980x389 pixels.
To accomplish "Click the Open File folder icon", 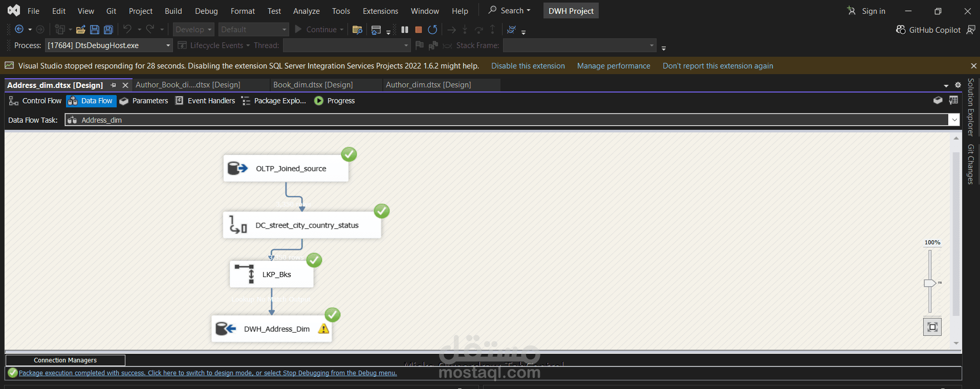I will [80, 30].
